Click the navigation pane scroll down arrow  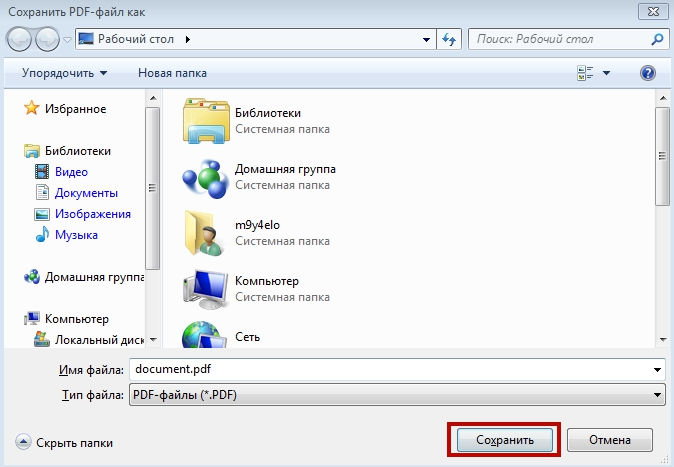[x=153, y=340]
